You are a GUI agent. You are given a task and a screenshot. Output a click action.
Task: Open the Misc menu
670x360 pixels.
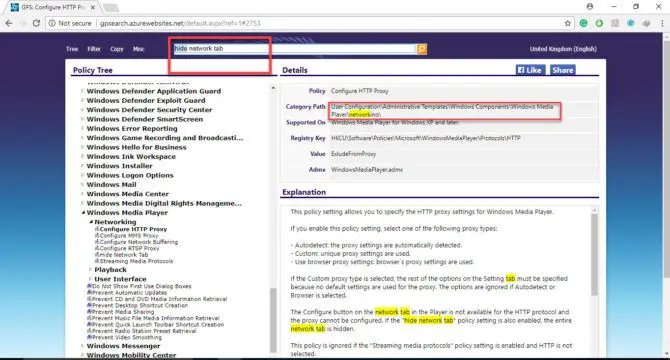pos(138,49)
